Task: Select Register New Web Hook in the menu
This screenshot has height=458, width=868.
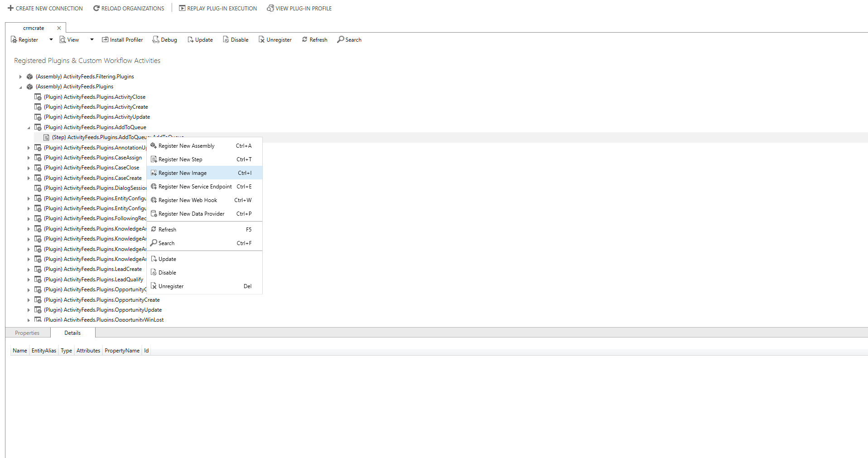Action: click(x=188, y=200)
